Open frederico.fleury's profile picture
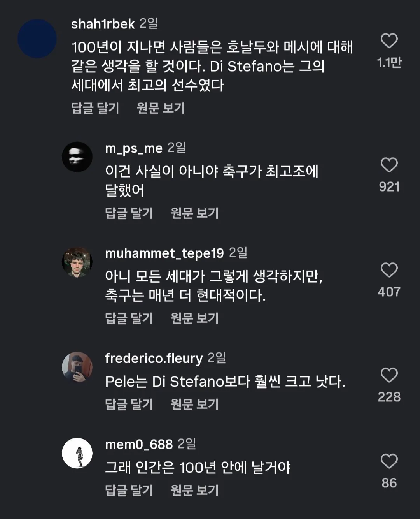This screenshot has height=519, width=420. 77,367
